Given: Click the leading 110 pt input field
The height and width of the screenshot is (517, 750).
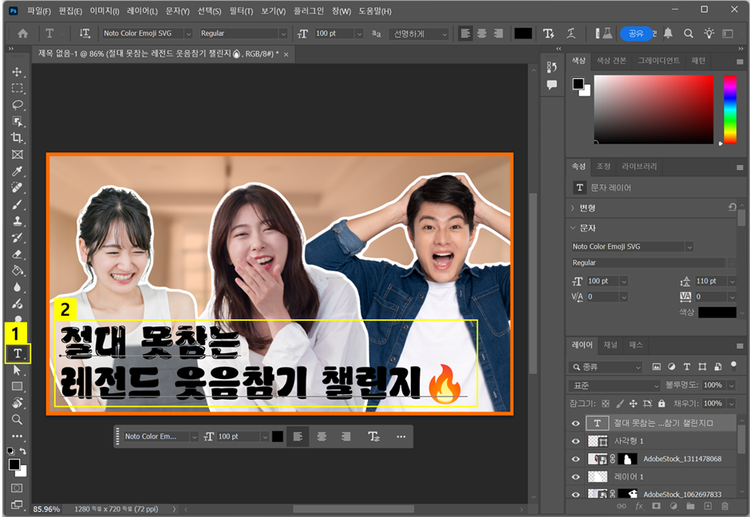Looking at the screenshot, I should point(710,281).
